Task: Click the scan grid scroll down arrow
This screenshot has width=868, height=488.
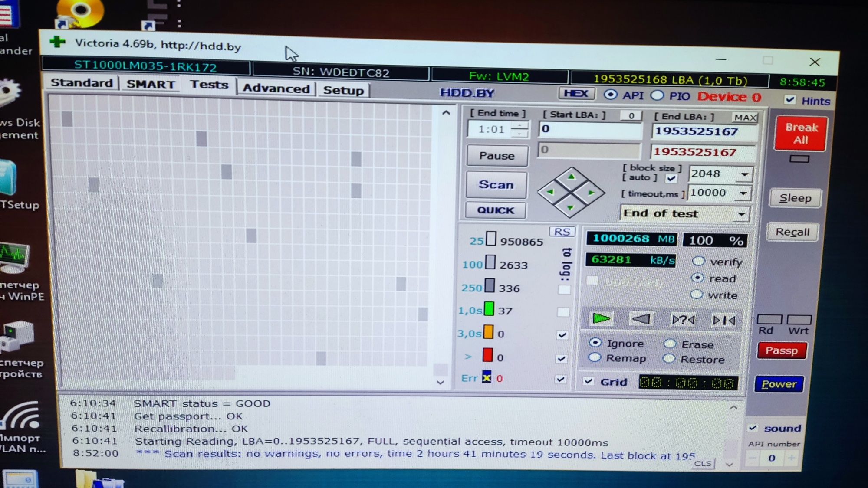Action: [440, 382]
